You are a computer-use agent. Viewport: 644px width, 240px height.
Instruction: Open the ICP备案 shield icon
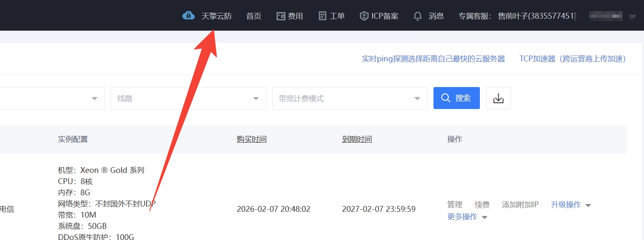pos(364,16)
